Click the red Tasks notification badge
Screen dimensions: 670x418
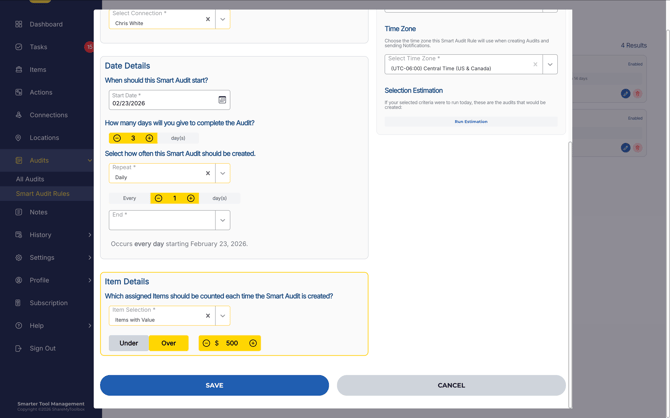(89, 47)
